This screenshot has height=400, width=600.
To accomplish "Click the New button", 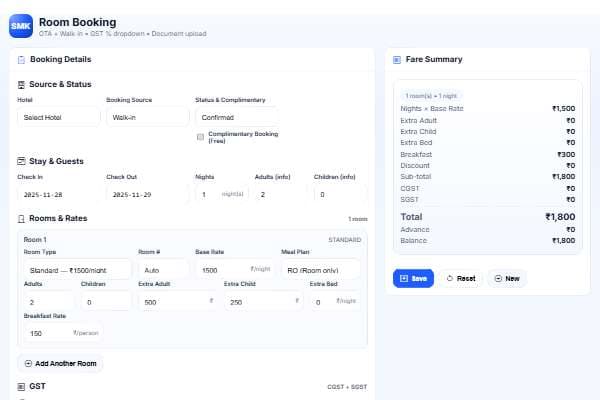I will (x=507, y=278).
